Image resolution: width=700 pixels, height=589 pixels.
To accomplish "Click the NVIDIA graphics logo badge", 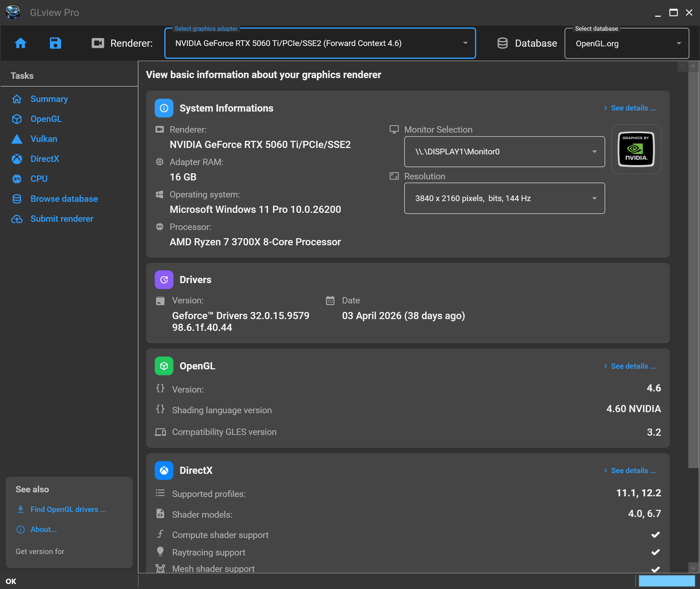I will coord(636,149).
